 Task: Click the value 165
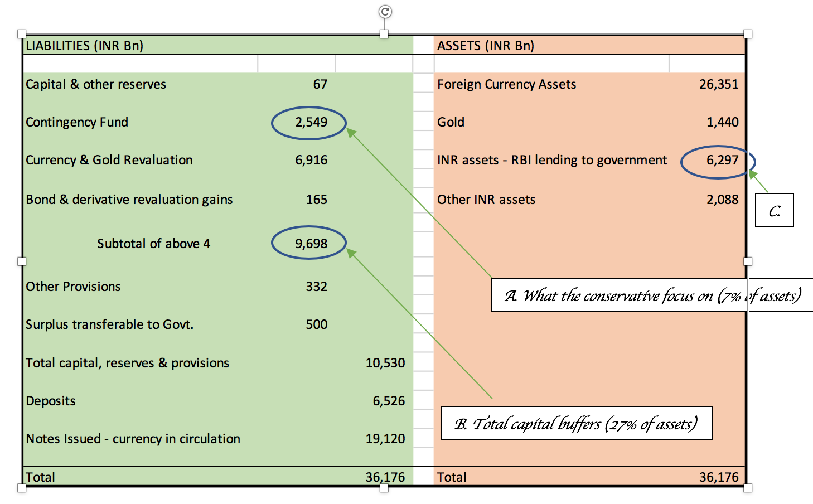point(317,200)
